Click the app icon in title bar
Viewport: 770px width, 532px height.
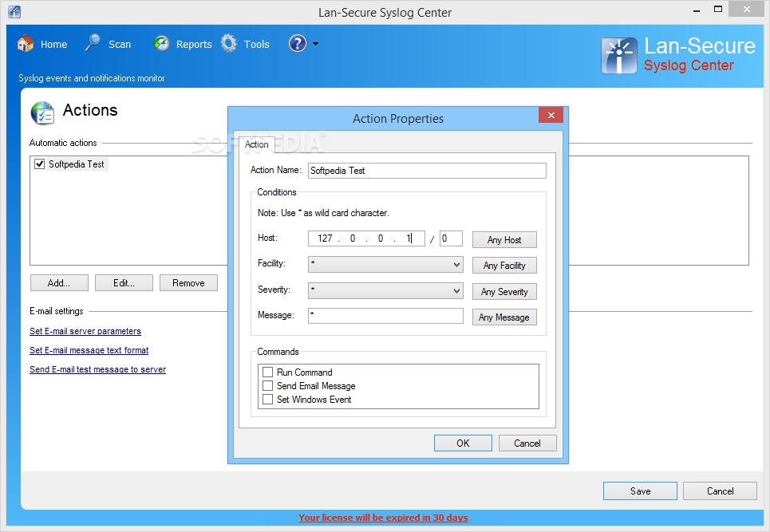point(14,11)
